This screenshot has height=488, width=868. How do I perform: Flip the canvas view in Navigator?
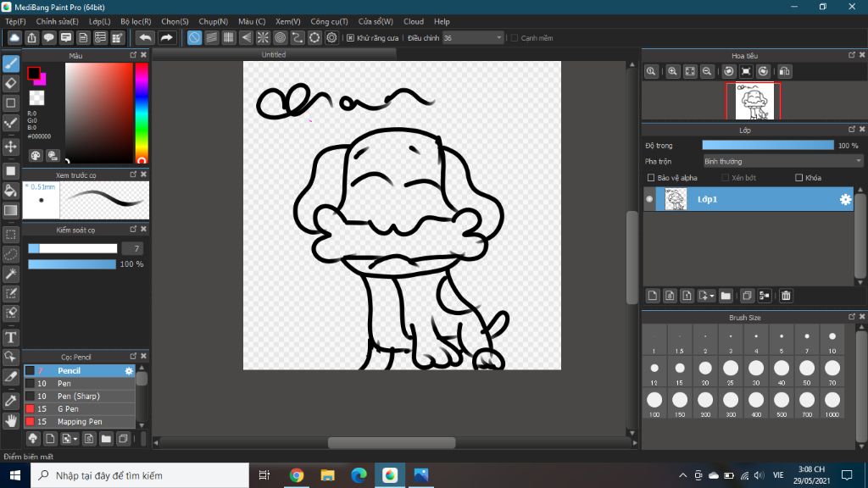784,71
